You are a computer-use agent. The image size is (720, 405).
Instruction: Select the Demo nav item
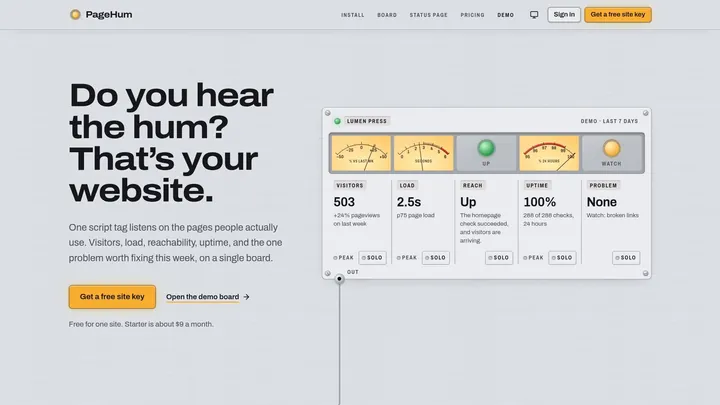pyautogui.click(x=506, y=15)
